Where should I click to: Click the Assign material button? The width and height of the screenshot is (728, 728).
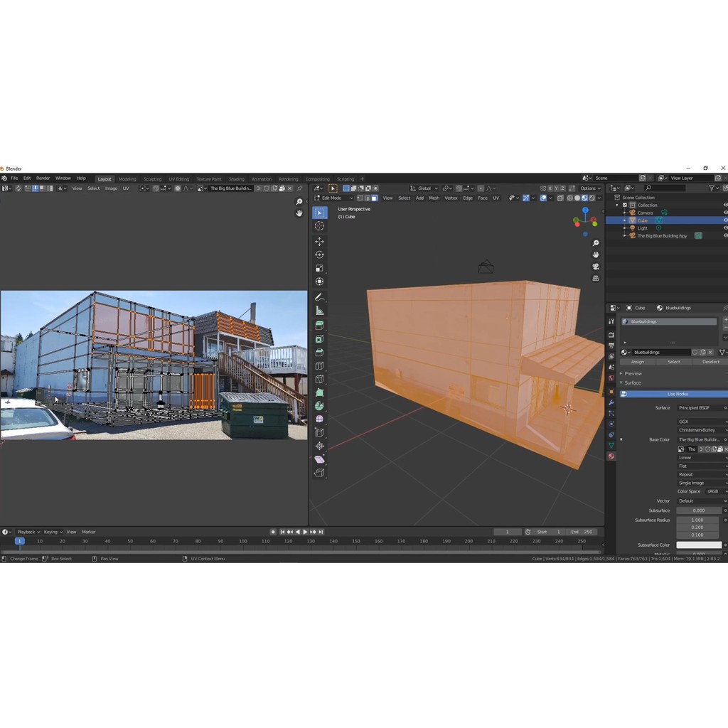[x=637, y=362]
